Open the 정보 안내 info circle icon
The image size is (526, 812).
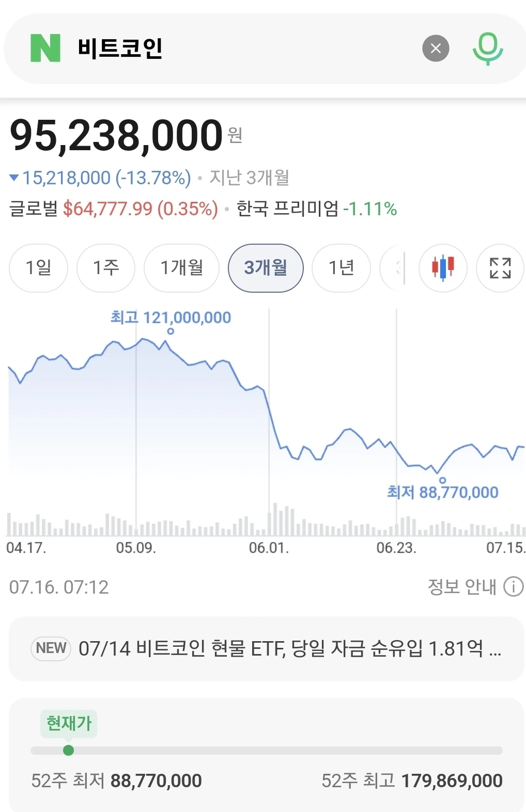(514, 586)
